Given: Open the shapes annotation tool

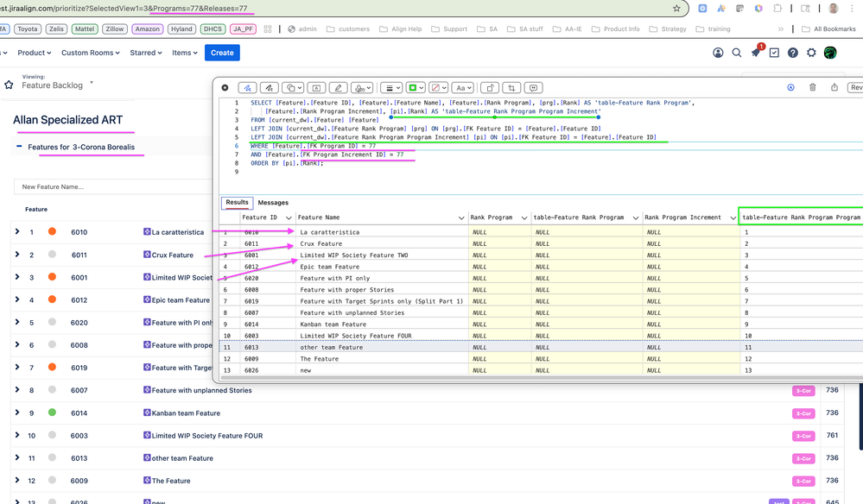Looking at the screenshot, I should point(292,87).
